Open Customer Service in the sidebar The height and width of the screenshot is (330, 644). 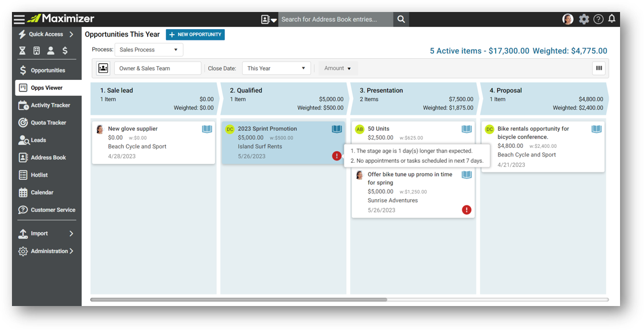coord(47,210)
